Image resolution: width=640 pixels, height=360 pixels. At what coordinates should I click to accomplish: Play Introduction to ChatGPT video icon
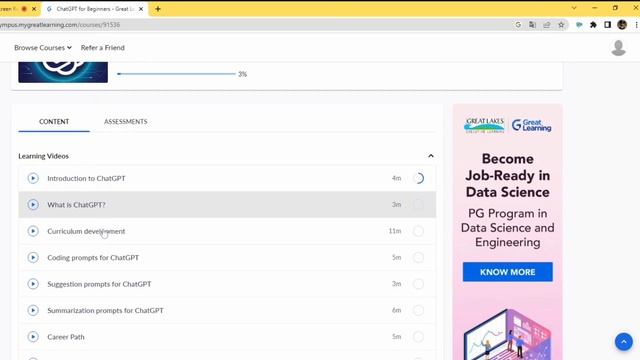33,178
